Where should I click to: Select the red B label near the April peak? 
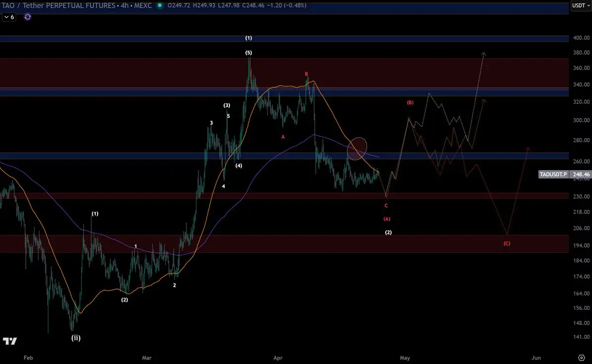tap(306, 74)
